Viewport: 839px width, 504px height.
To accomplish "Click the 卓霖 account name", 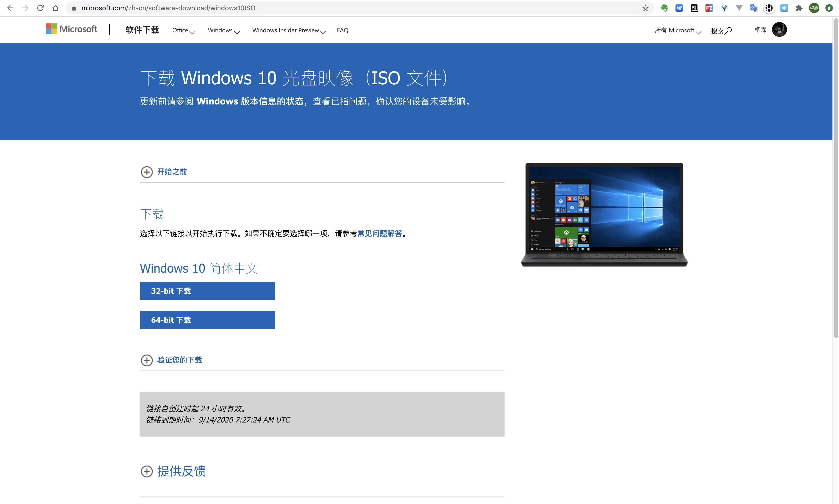I will (760, 30).
